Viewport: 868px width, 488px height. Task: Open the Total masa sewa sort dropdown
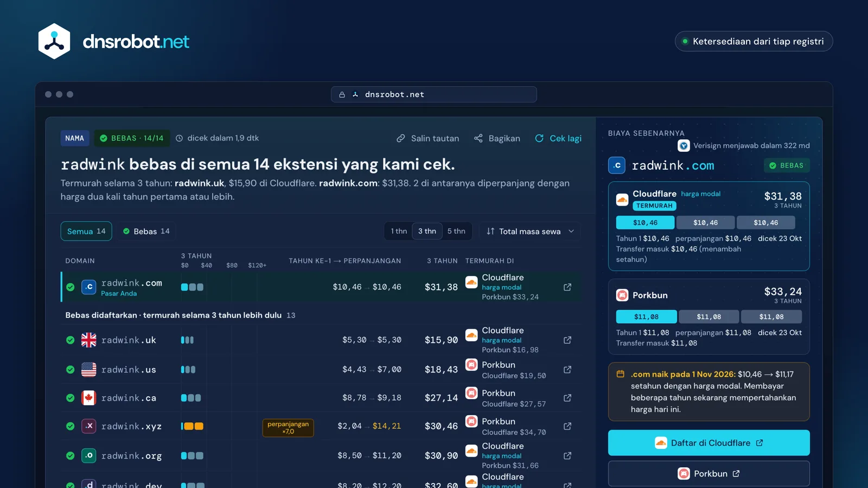tap(530, 231)
